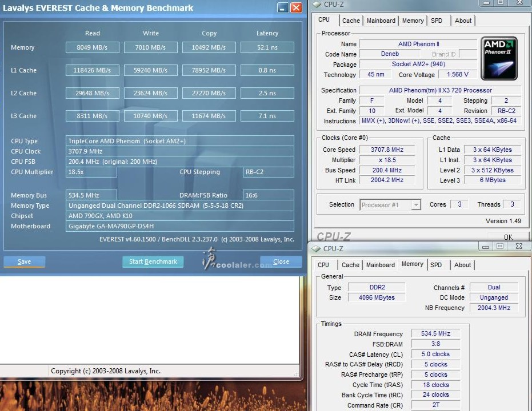Select the Memory Copy value "10492 MB/s"
Viewport: 532px width, 411px height.
pyautogui.click(x=209, y=47)
